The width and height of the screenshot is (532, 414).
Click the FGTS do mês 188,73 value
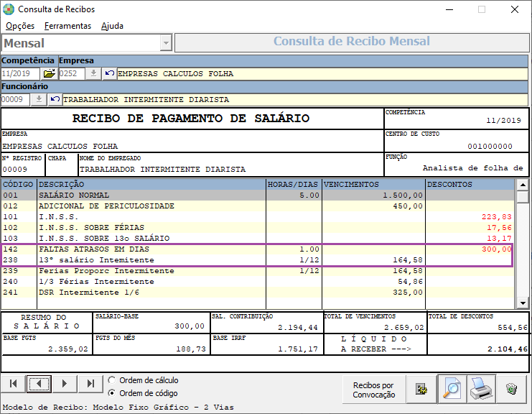pyautogui.click(x=191, y=349)
